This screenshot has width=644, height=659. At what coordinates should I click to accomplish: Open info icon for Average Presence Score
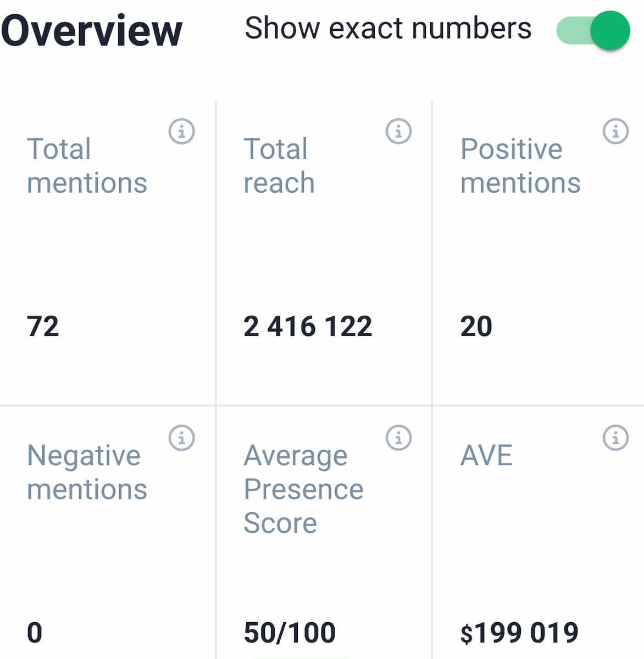tap(399, 438)
